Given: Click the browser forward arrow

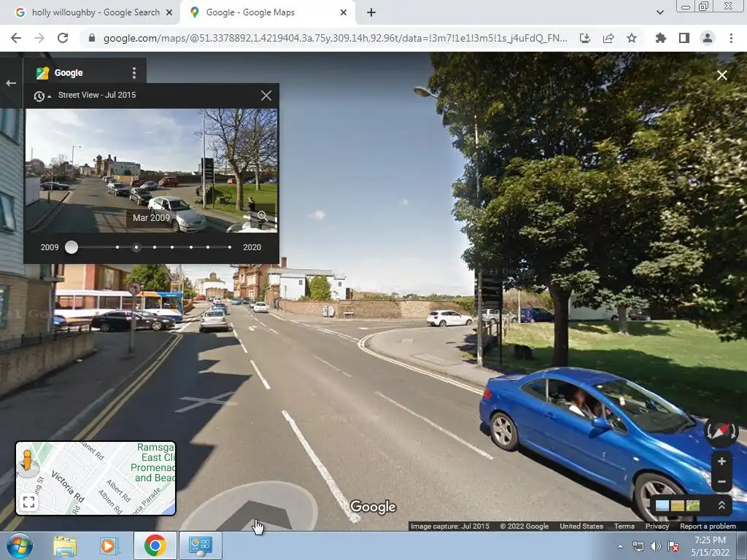Looking at the screenshot, I should coord(39,38).
